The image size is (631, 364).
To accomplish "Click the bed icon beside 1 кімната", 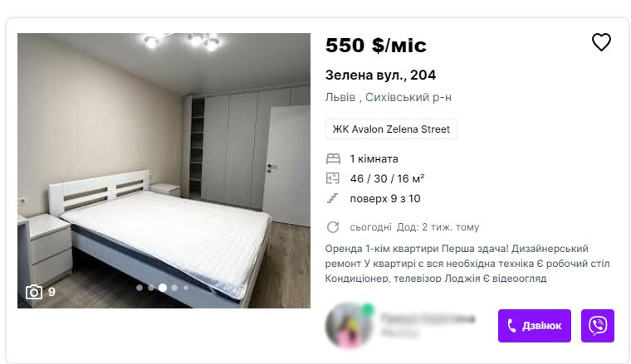I will [333, 158].
